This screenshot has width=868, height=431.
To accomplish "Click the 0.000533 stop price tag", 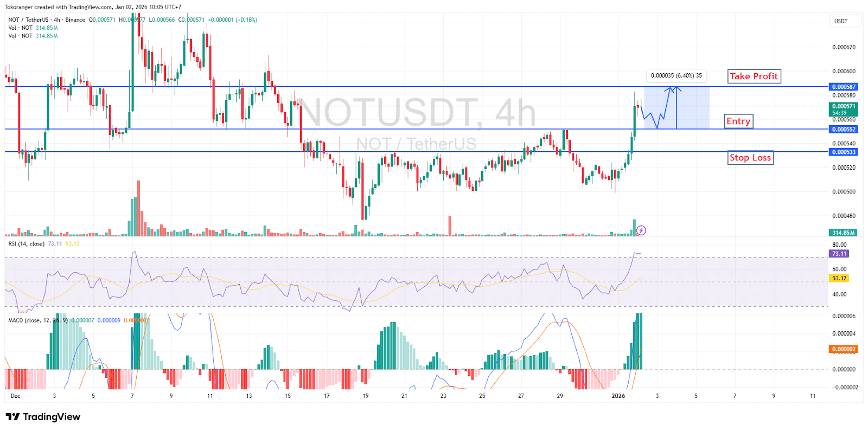I will 843,152.
